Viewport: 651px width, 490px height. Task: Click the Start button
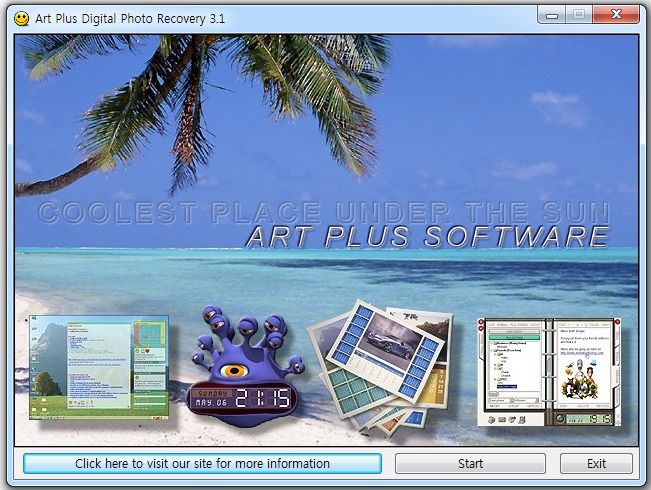click(470, 463)
